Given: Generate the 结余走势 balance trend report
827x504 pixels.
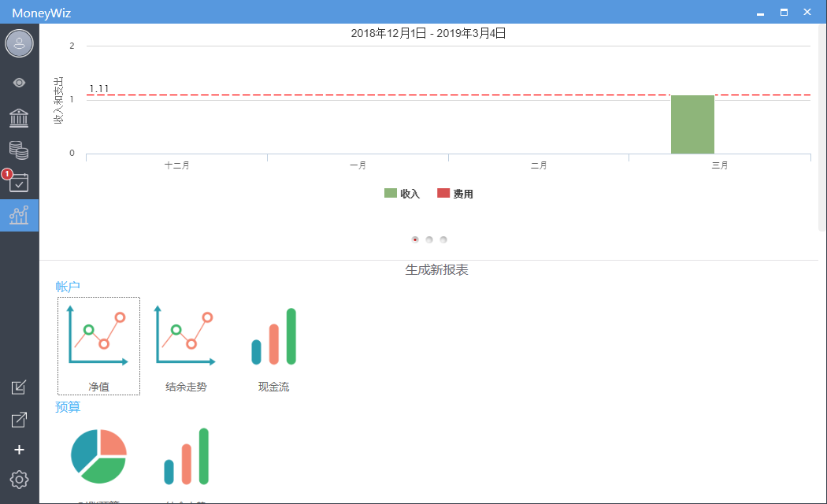Looking at the screenshot, I should tap(186, 346).
